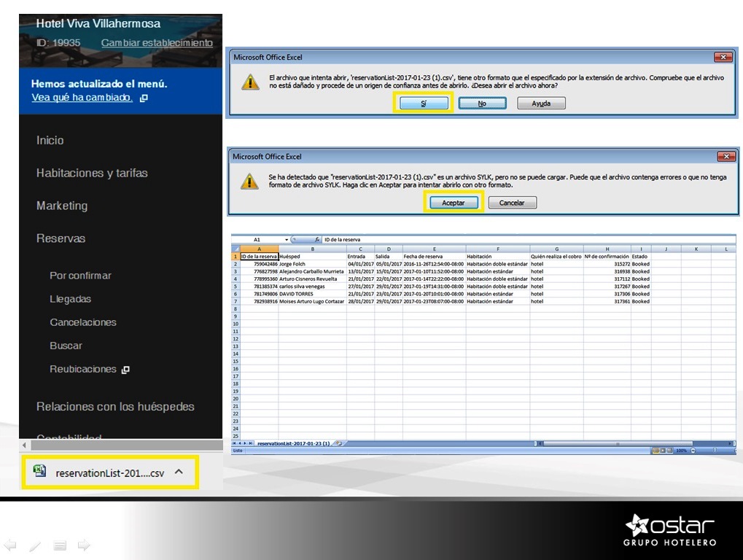The width and height of the screenshot is (743, 560).
Task: Click the fx insert function icon
Action: pos(317,239)
